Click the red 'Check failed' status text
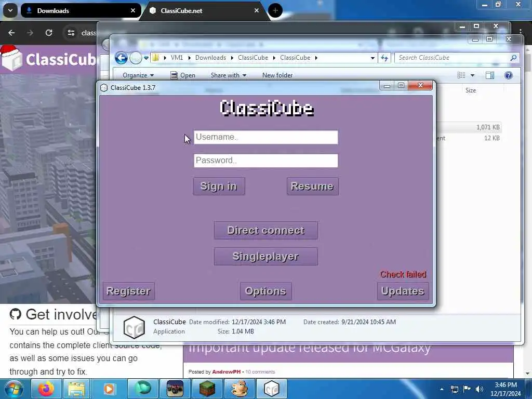This screenshot has width=532, height=399. coord(403,274)
